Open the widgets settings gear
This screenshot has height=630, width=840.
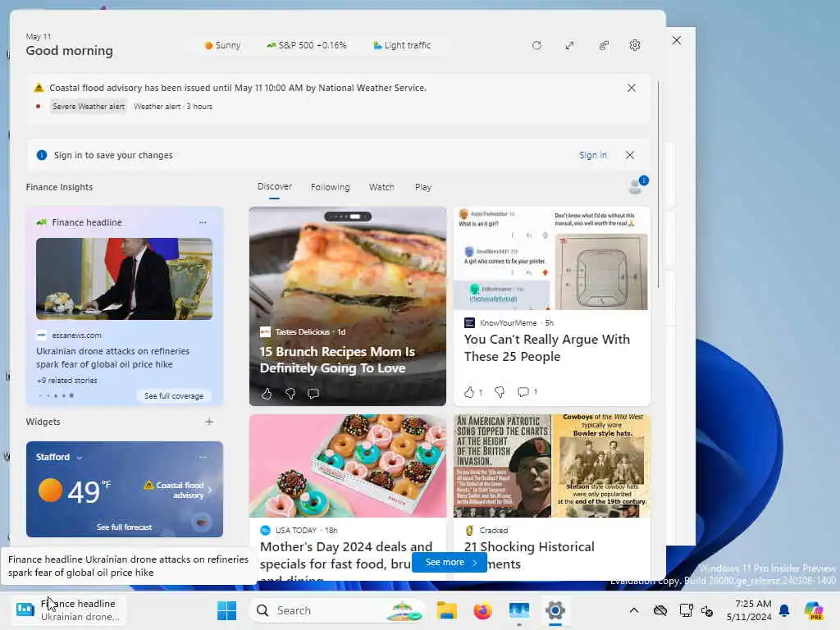click(x=635, y=46)
